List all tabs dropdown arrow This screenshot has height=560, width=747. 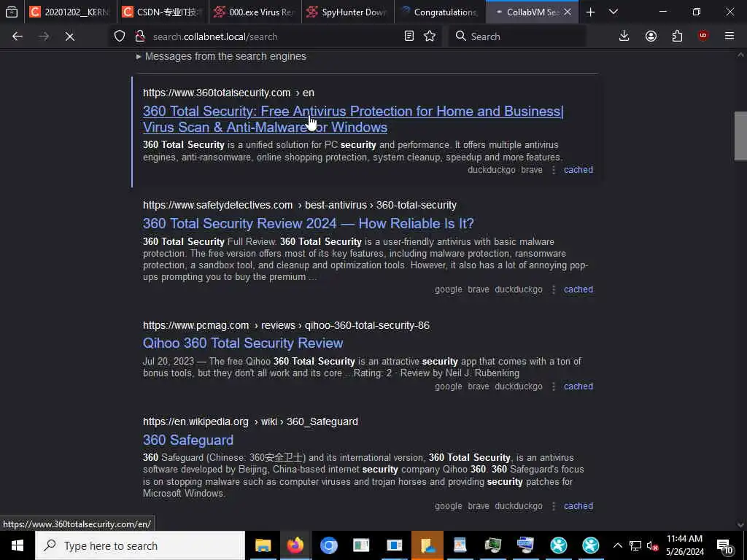[614, 12]
